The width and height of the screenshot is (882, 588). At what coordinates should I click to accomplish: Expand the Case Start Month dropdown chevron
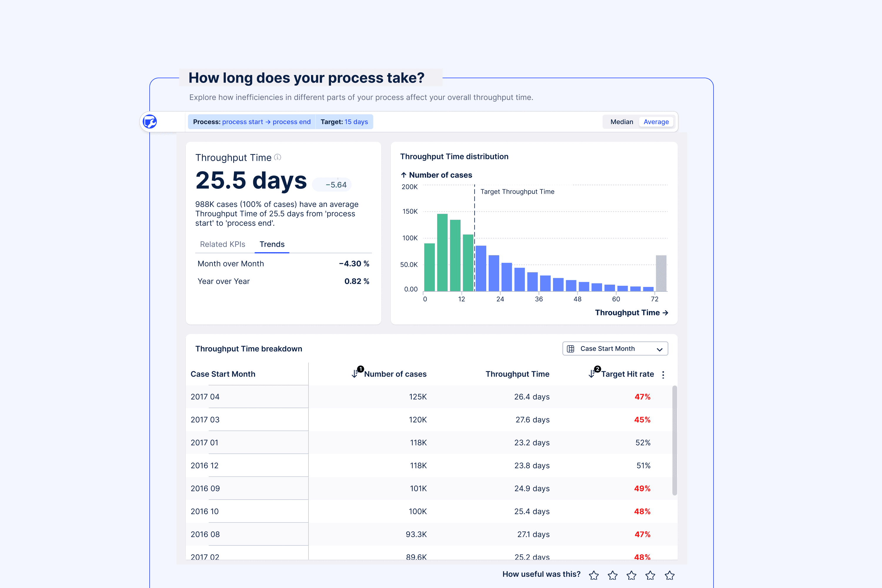(x=660, y=349)
